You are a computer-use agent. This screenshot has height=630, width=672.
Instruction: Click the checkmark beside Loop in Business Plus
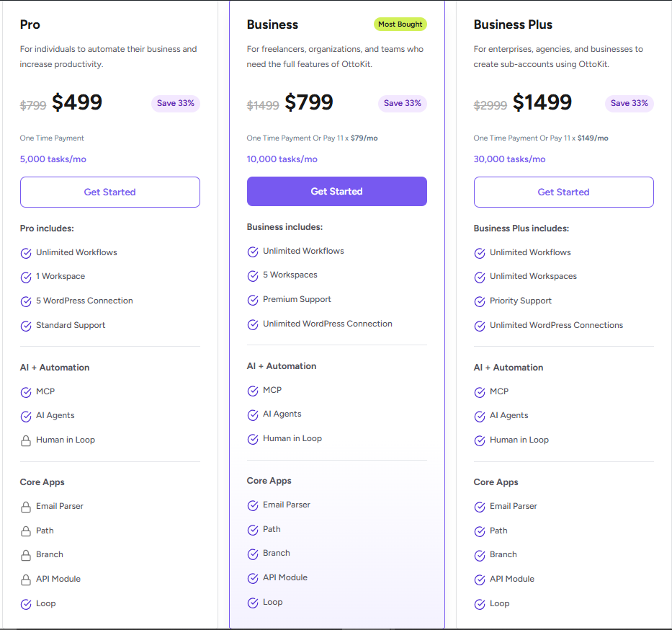tap(479, 603)
